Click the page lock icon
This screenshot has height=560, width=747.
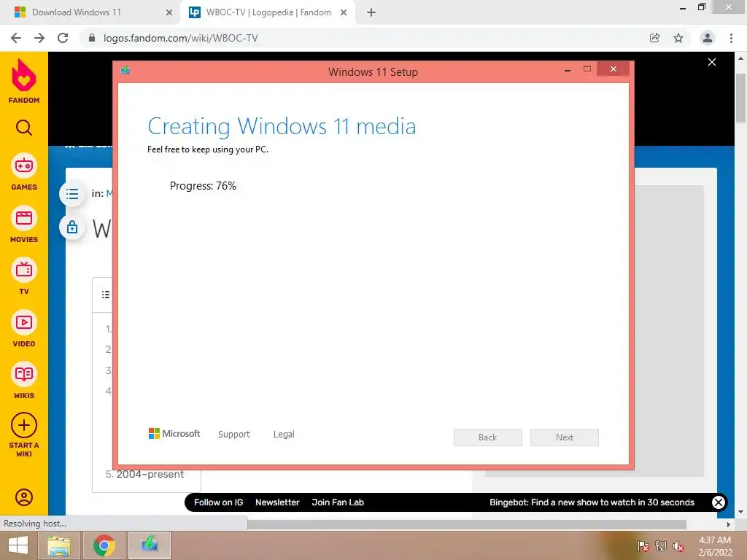pyautogui.click(x=72, y=227)
